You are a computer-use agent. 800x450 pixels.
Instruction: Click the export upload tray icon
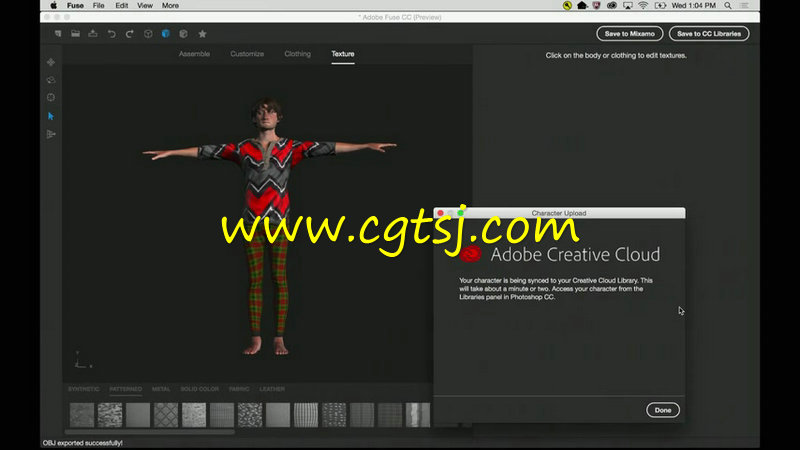click(93, 34)
